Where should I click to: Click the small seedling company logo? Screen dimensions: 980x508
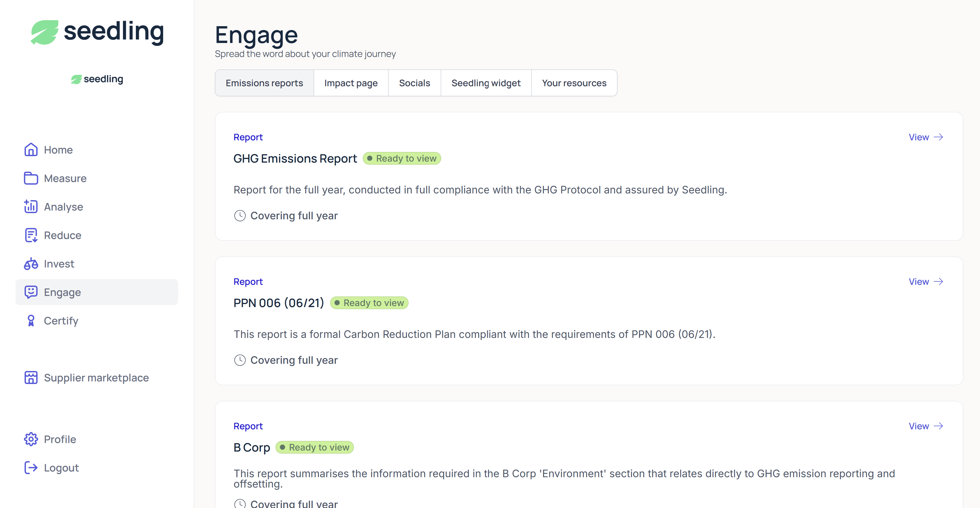[97, 79]
